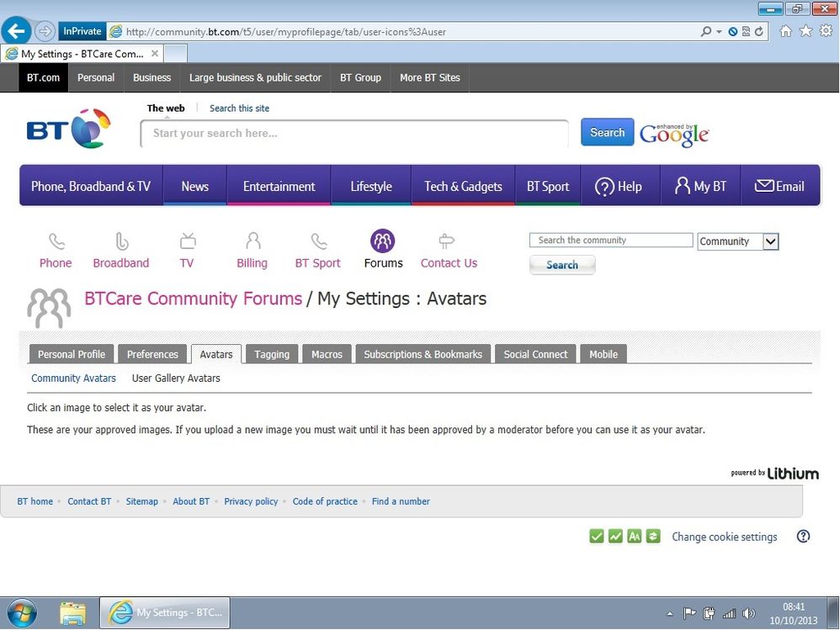The height and width of the screenshot is (630, 840).
Task: Click the BT logo
Action: [68, 129]
